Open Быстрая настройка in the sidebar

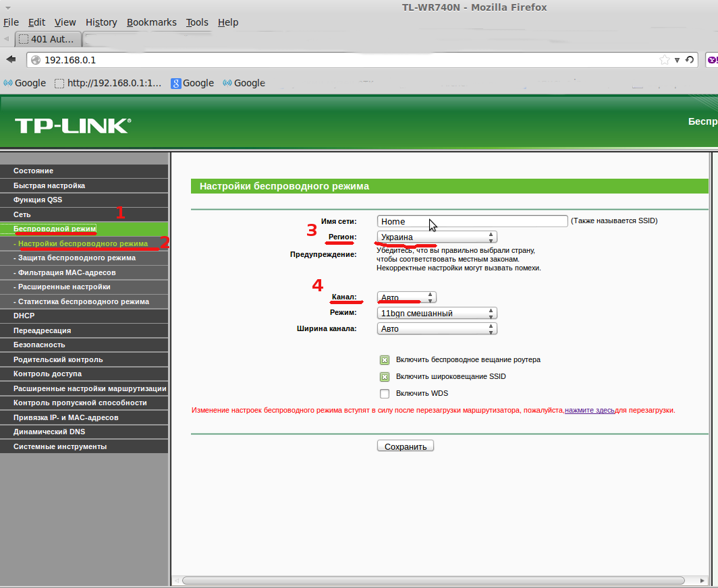click(x=84, y=185)
